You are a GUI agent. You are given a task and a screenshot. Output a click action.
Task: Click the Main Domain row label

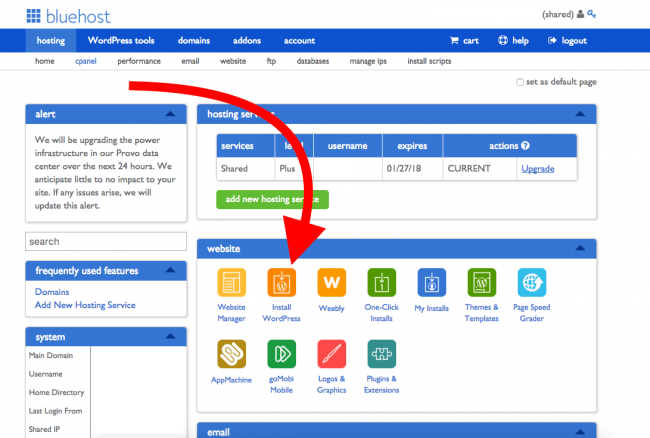51,356
